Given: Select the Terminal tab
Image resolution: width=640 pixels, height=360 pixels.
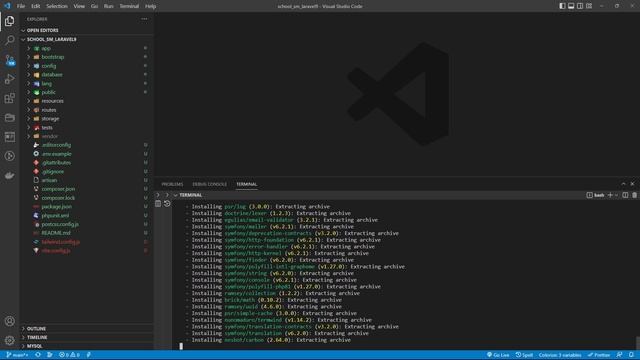Looking at the screenshot, I should tap(247, 184).
